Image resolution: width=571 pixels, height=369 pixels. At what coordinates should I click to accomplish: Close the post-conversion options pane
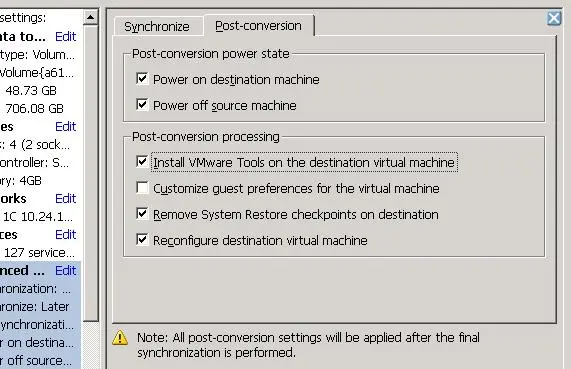(x=554, y=18)
